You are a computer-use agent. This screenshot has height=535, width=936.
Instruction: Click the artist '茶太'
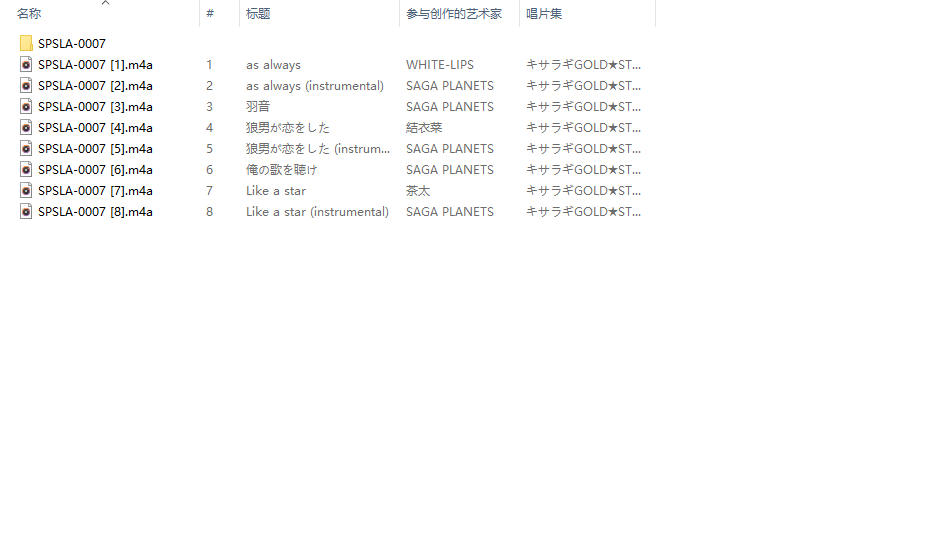(418, 190)
